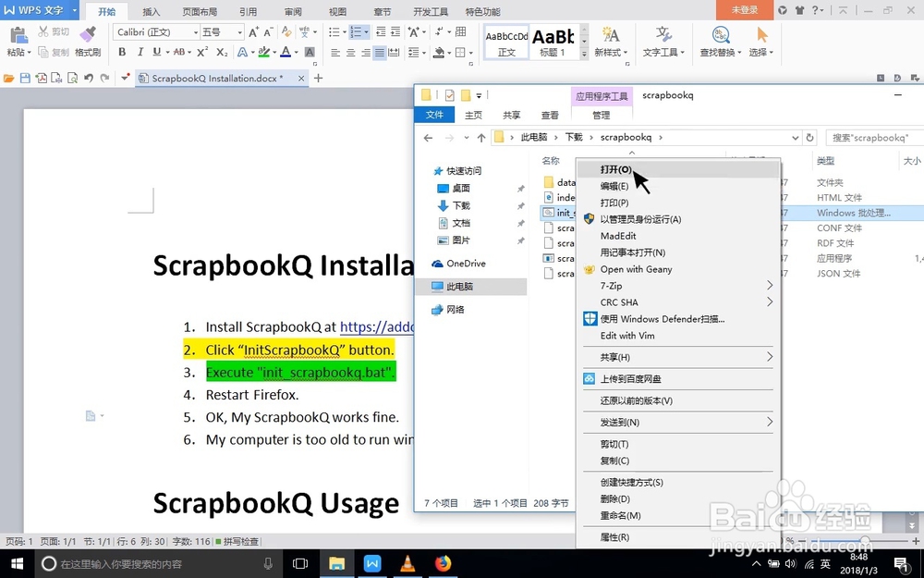Open the 主页 tab in Explorer

tap(473, 115)
